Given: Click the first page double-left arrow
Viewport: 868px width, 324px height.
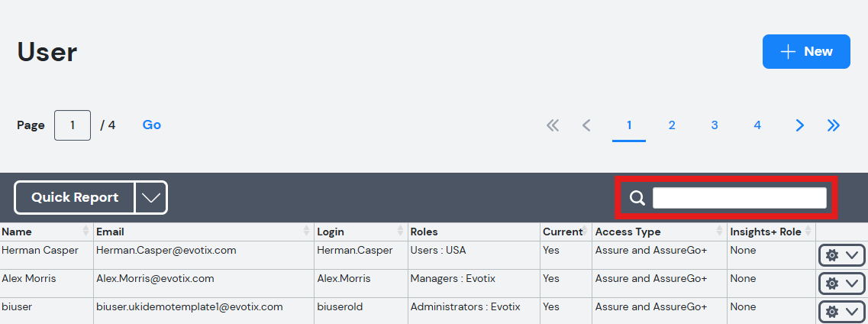Looking at the screenshot, I should 553,126.
